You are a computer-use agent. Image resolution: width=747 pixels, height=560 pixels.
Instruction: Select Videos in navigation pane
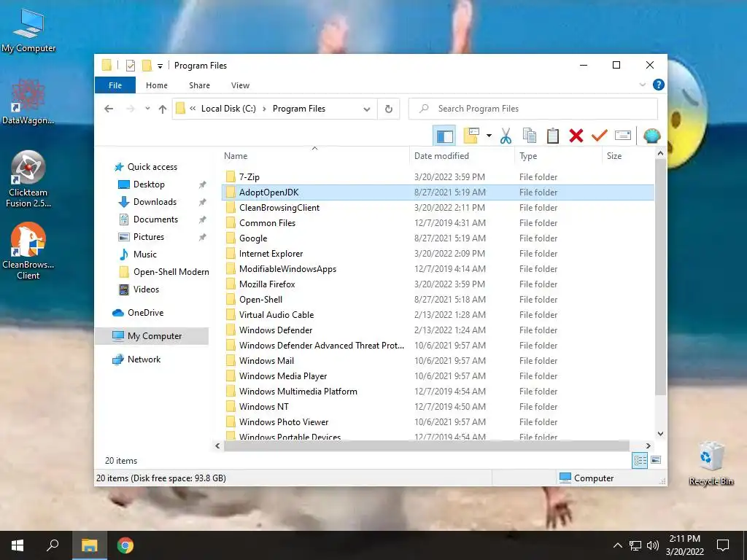146,289
